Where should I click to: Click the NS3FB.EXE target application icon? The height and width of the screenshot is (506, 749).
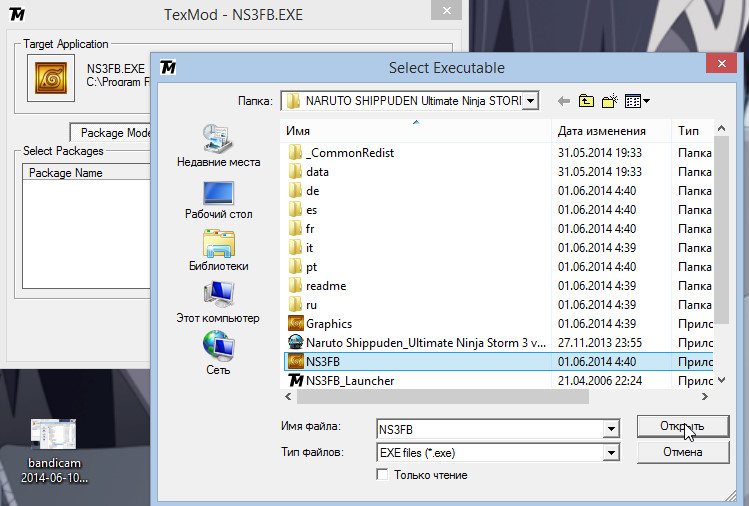[x=51, y=78]
